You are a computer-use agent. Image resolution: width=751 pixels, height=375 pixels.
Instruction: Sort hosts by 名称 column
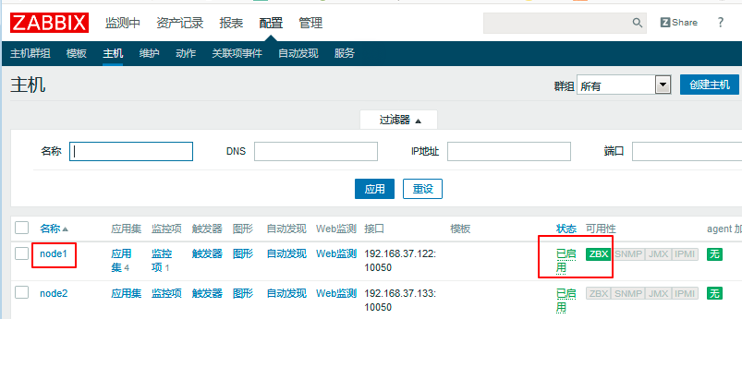coord(54,229)
